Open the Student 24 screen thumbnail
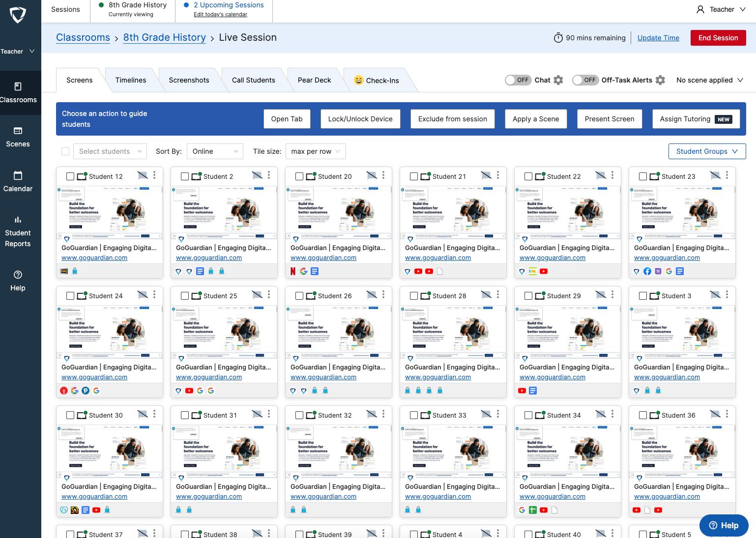 tap(110, 333)
